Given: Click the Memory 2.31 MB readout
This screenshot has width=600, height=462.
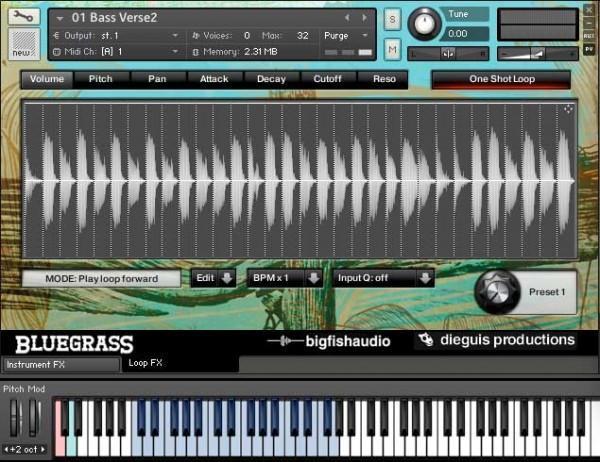Looking at the screenshot, I should (260, 52).
